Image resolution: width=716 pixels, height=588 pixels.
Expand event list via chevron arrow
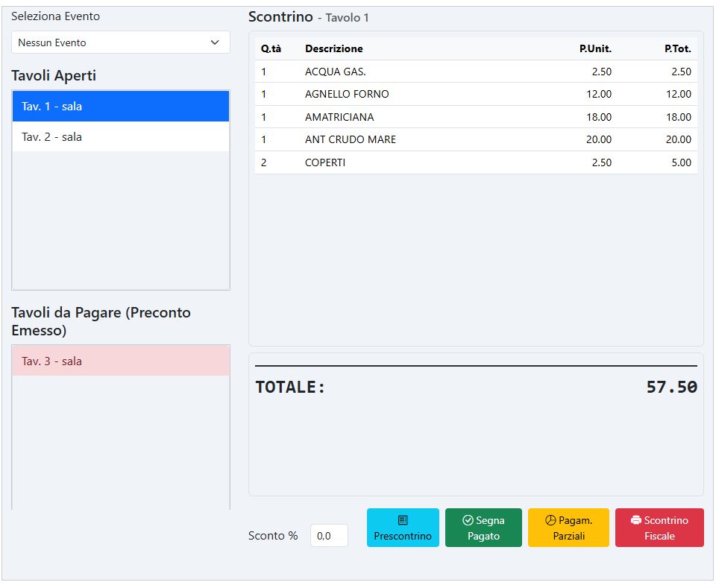point(216,42)
